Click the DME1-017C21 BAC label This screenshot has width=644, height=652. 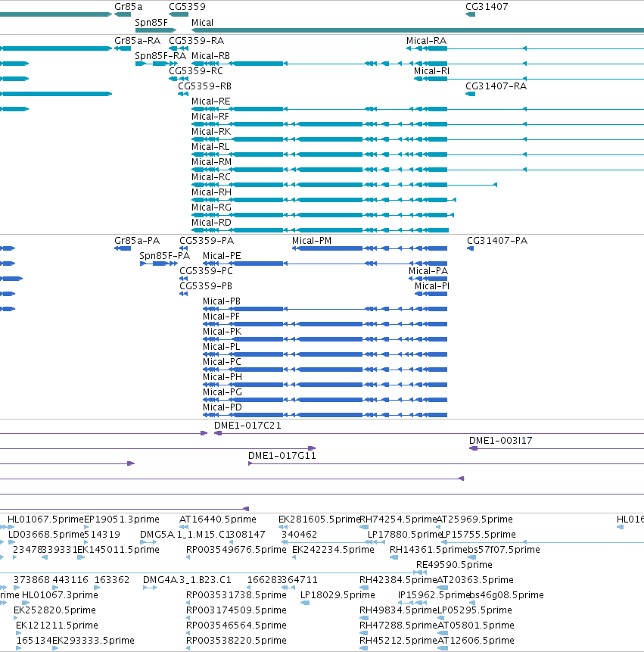[247, 426]
